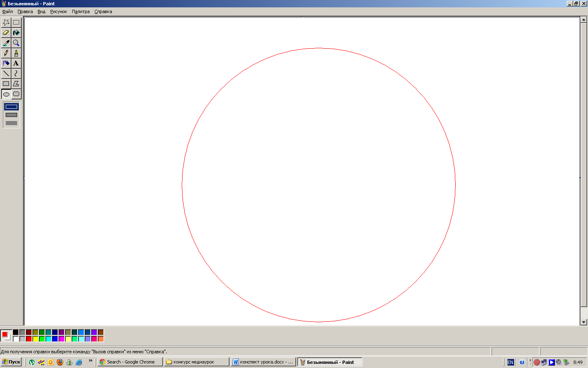Click the EN language indicator
The image size is (588, 368).
point(510,362)
